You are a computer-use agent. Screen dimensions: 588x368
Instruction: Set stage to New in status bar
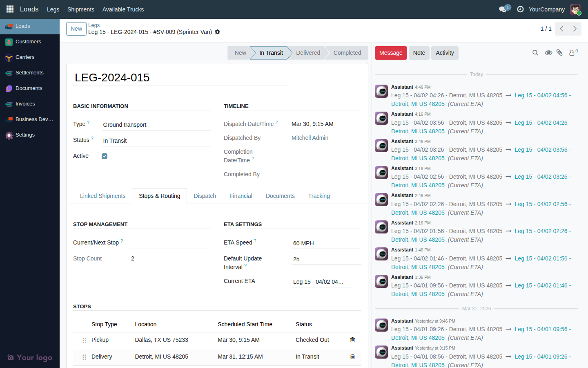point(240,53)
